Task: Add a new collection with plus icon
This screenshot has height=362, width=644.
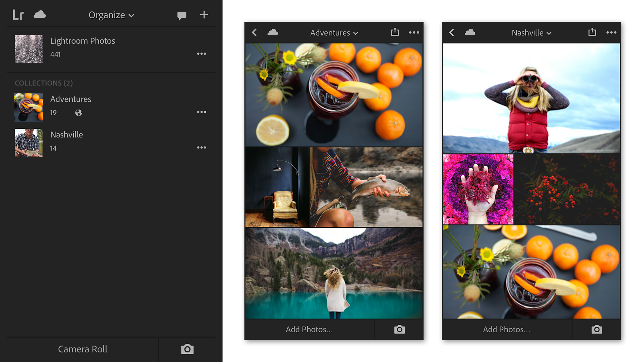Action: point(204,15)
